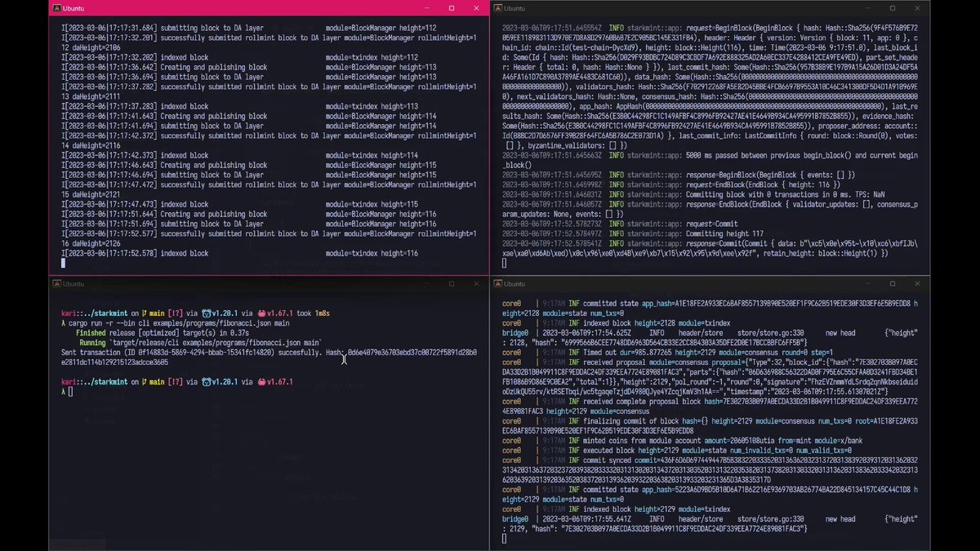Maximize the cargo run fibonacci terminal window

[452, 283]
